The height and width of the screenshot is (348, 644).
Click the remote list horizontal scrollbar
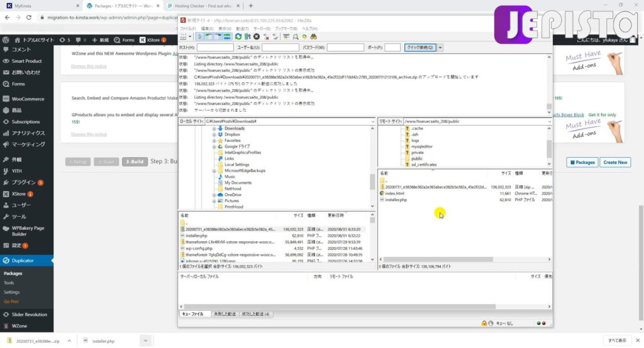coord(438,259)
